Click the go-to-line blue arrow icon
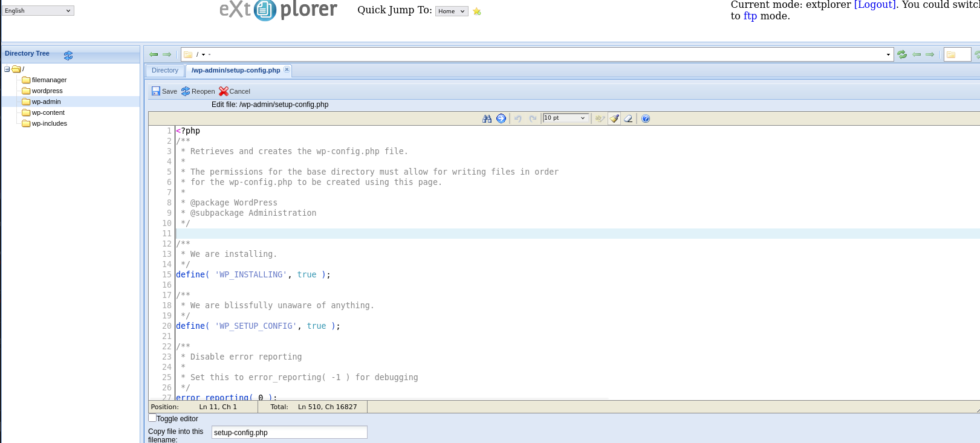This screenshot has width=980, height=443. pos(501,118)
